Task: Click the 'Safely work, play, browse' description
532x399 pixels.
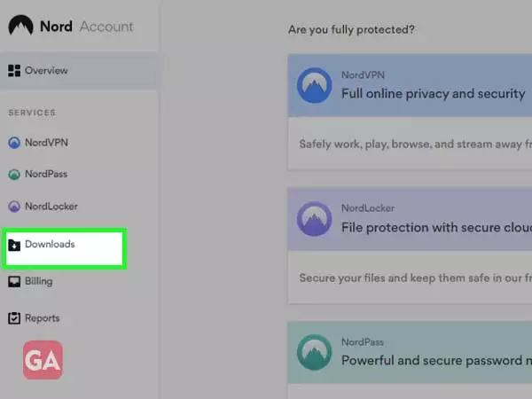Action: [x=415, y=145]
